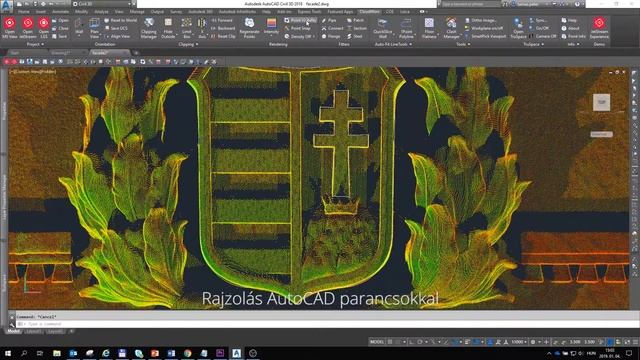Click Reset to World orientation
The image size is (640, 360).
click(x=120, y=20)
